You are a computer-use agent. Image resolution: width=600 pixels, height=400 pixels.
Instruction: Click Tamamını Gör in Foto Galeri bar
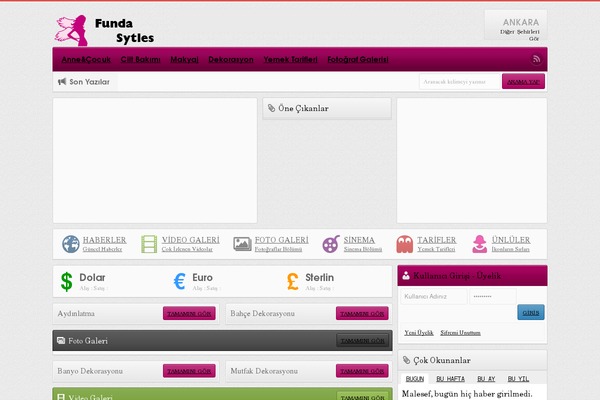pos(362,340)
